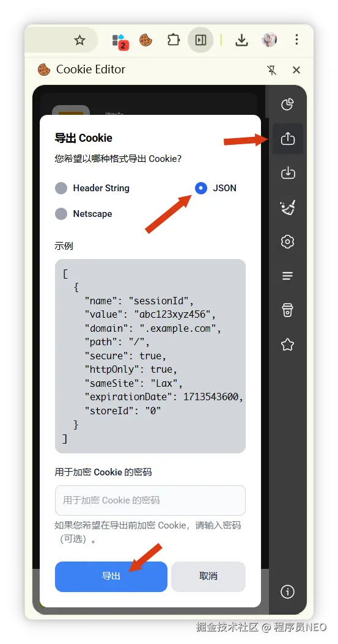Open Chrome three-dot menu
This screenshot has height=644, width=338.
296,40
